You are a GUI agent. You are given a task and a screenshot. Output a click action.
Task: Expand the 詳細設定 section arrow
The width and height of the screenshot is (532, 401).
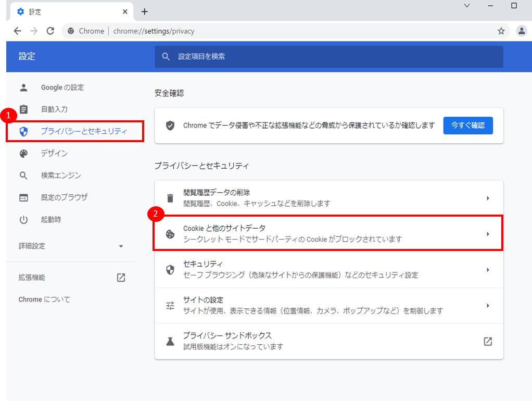tap(121, 246)
